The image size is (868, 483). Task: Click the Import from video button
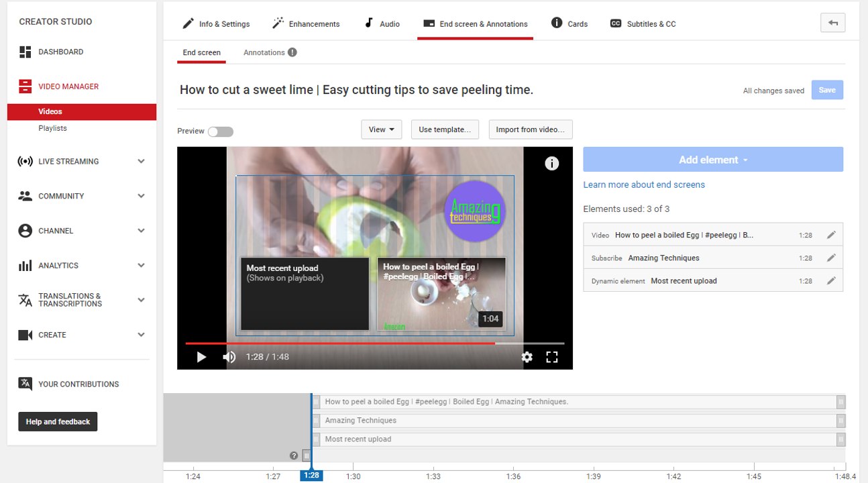coord(531,129)
